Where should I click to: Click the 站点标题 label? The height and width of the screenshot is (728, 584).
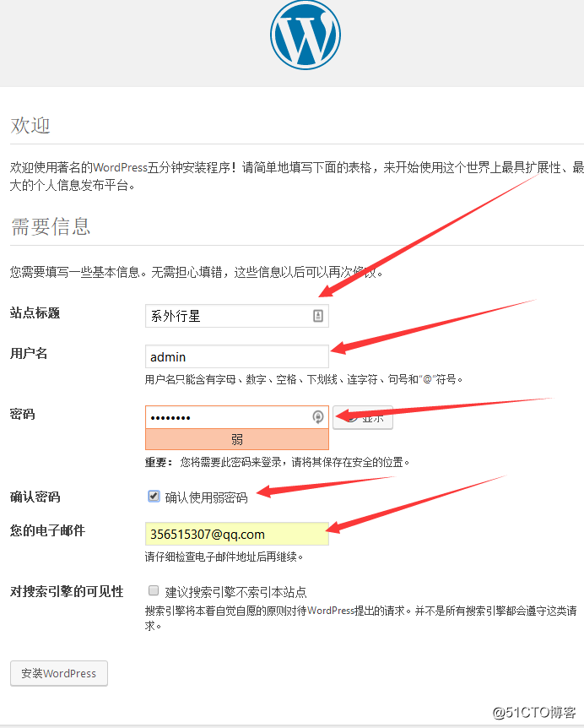(35, 313)
